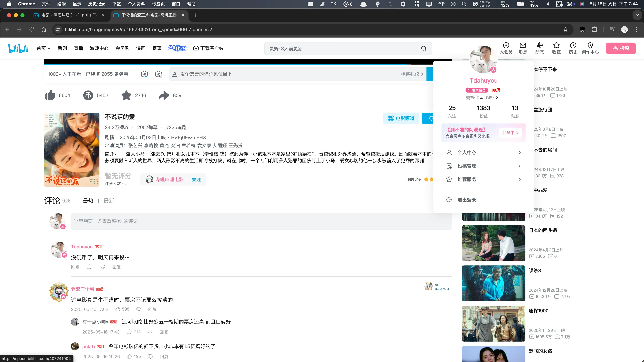
Task: Rate the movie via 我的评分 stars
Action: [x=426, y=179]
